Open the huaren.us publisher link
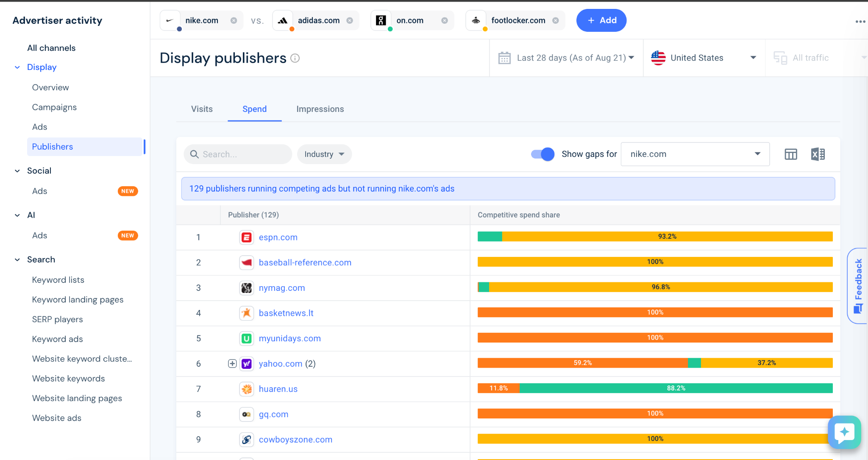This screenshot has width=868, height=460. pyautogui.click(x=278, y=389)
